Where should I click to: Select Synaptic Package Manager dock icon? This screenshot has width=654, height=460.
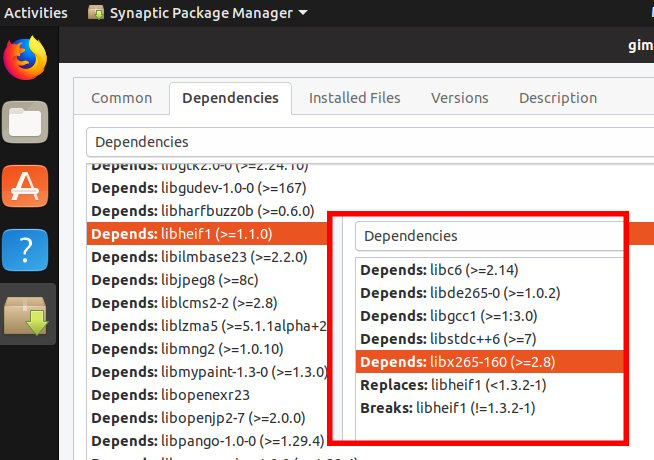click(26, 315)
